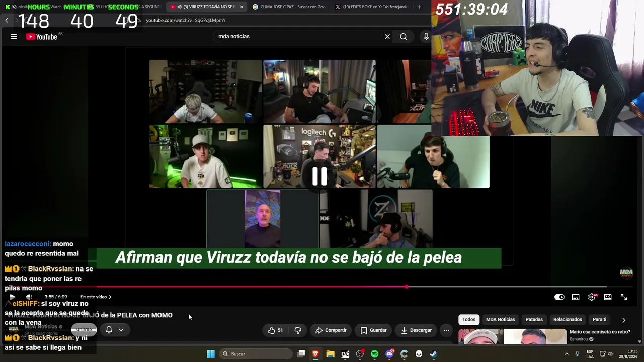Select the 'Para ti' filter chip

coord(599,320)
